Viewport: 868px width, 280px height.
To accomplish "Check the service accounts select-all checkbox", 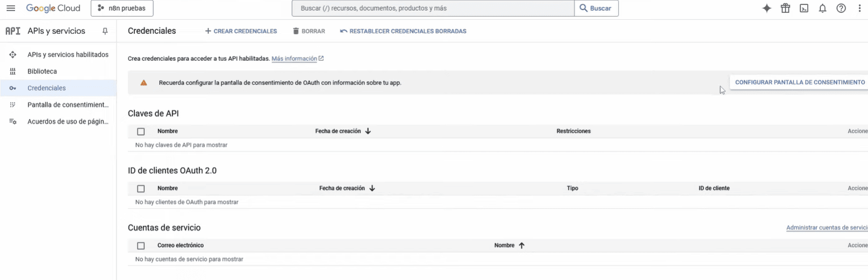I will tap(141, 246).
